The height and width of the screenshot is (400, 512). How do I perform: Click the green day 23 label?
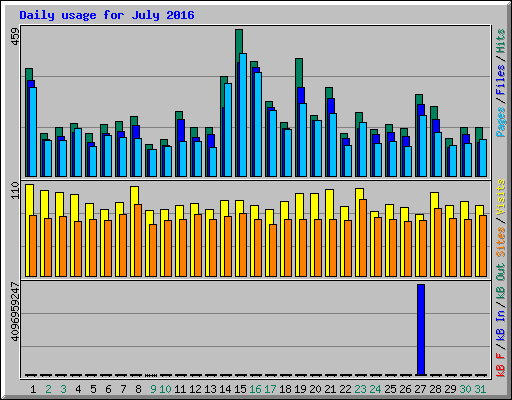tap(360, 389)
